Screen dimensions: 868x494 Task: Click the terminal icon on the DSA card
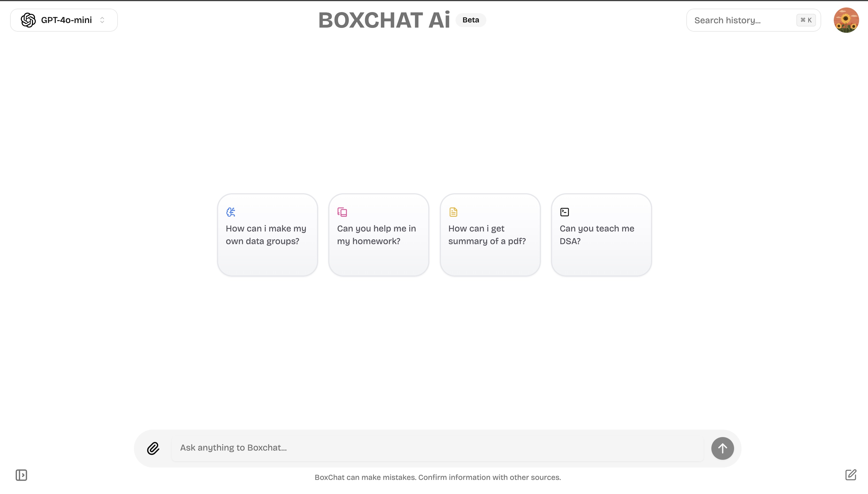pos(564,212)
